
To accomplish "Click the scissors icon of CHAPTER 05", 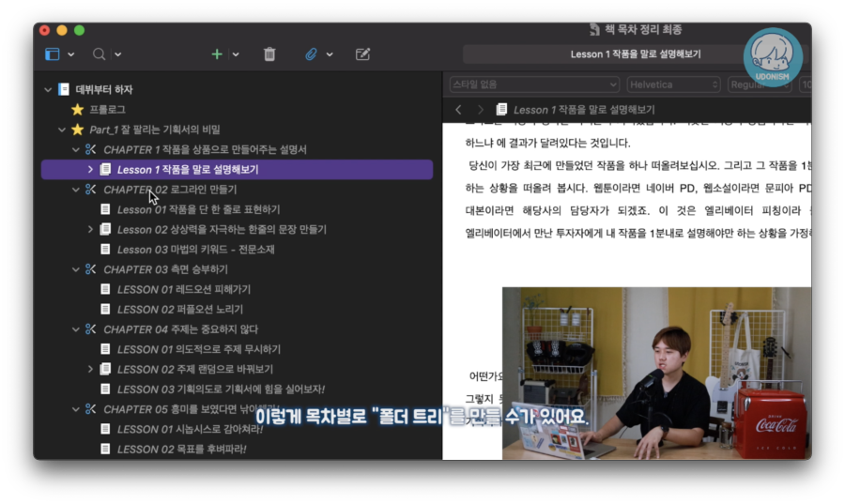I will point(90,409).
